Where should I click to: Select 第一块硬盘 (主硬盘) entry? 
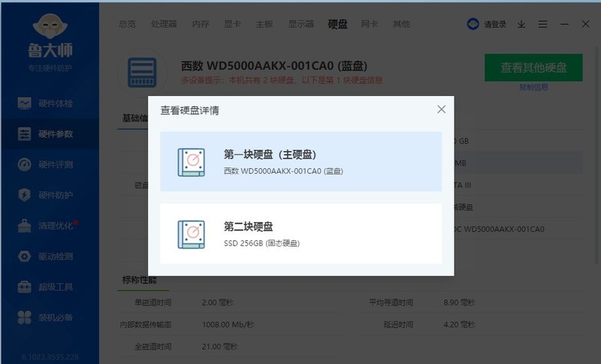click(301, 161)
